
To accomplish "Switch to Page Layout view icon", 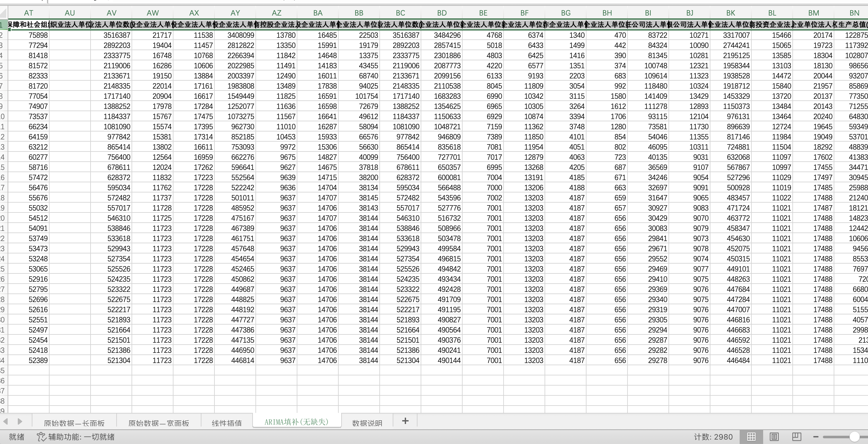I will point(774,437).
